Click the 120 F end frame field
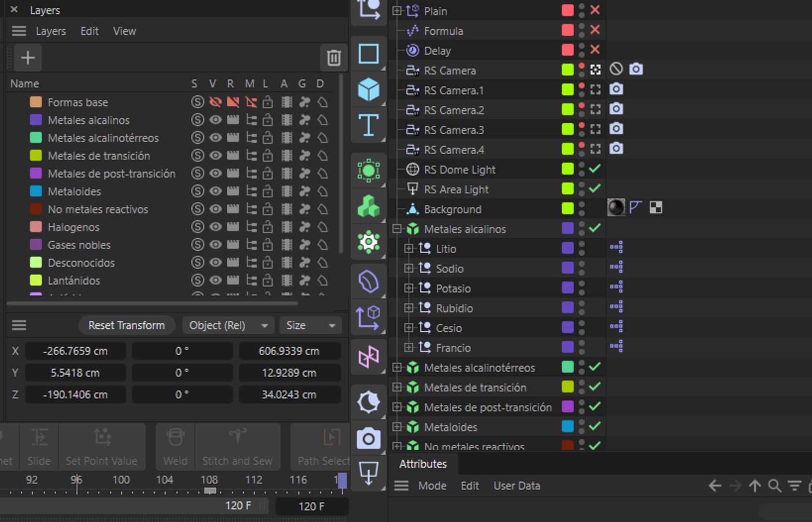 tap(311, 506)
